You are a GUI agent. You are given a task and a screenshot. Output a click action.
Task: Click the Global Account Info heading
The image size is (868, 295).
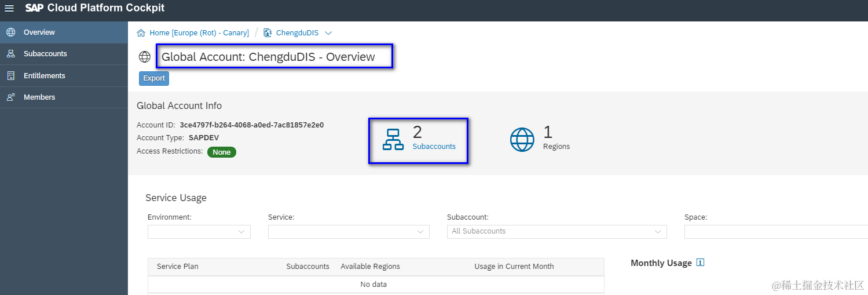pos(180,105)
